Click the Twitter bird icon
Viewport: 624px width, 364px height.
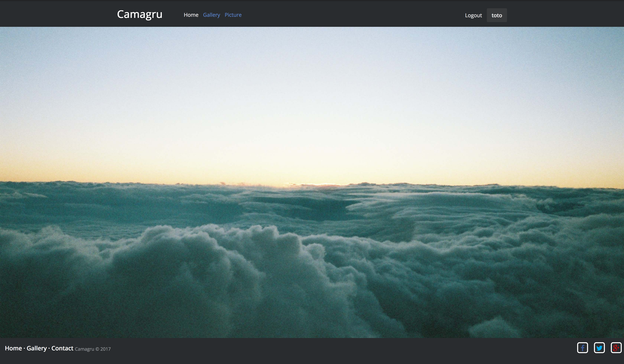[x=599, y=348]
